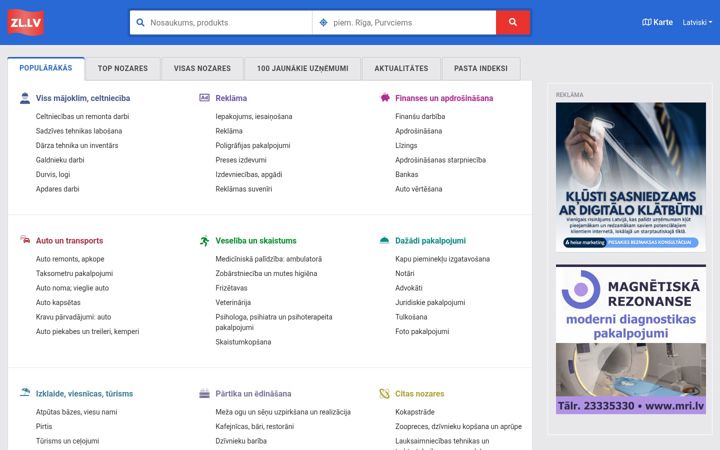Click the Magnētiskā rezonanse ad banner
This screenshot has height=450, width=720.
pyautogui.click(x=630, y=339)
